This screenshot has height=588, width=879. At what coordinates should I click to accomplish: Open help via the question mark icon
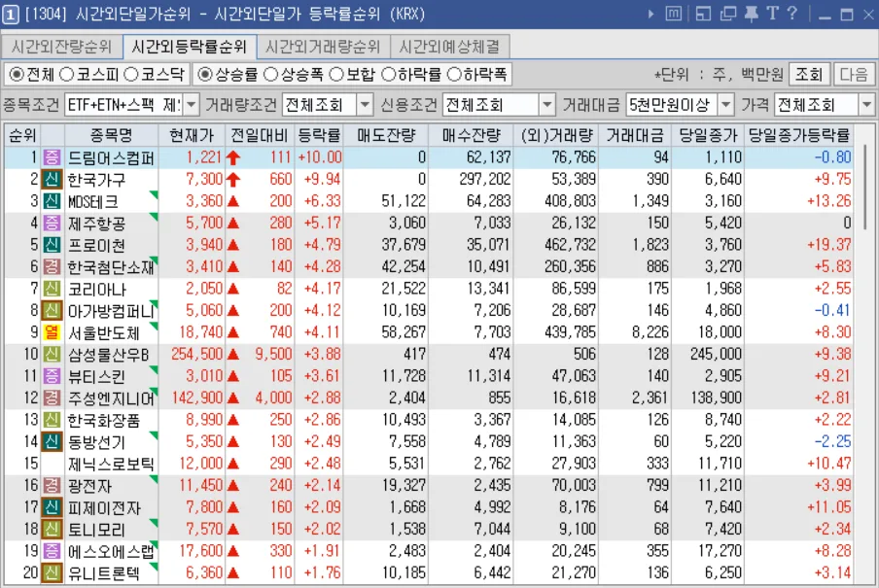[x=792, y=14]
